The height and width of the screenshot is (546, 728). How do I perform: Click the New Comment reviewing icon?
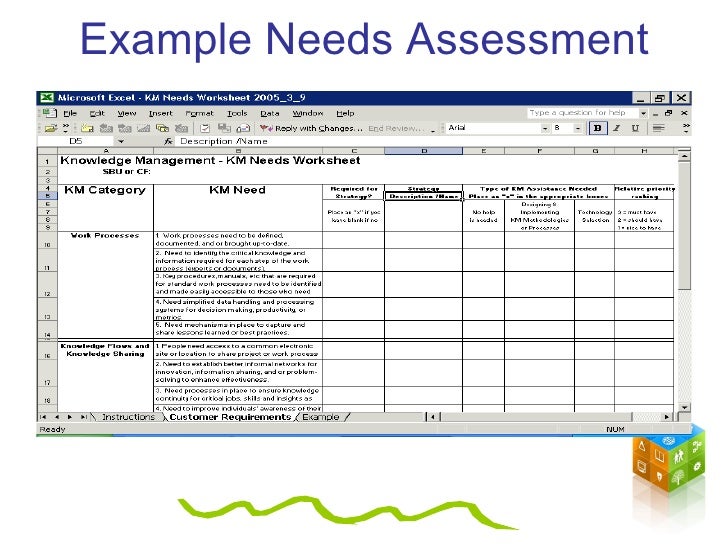[87, 128]
